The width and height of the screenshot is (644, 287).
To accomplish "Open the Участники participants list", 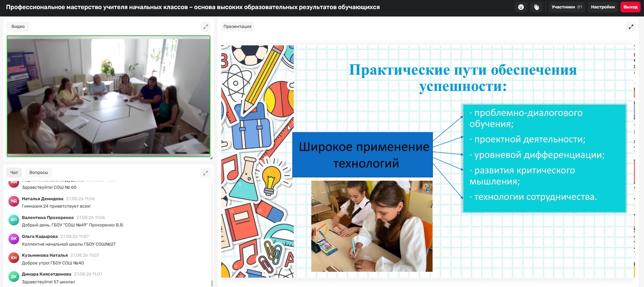I will pyautogui.click(x=567, y=7).
